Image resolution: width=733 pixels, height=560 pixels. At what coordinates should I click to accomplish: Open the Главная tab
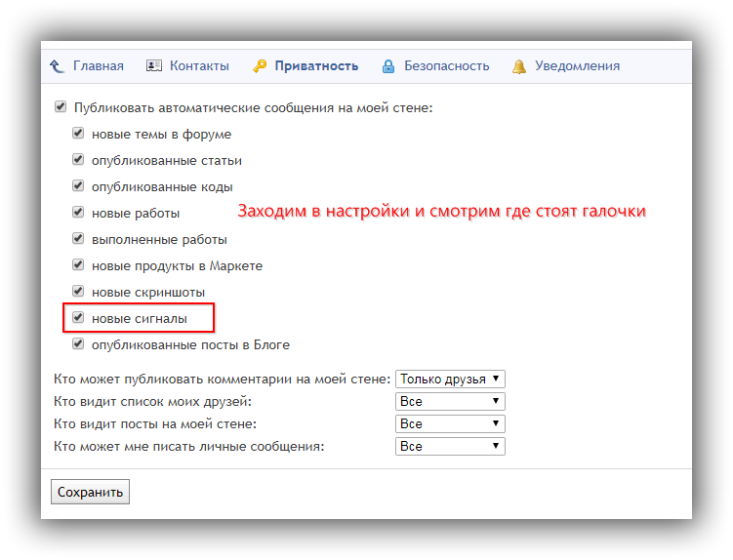[x=99, y=66]
